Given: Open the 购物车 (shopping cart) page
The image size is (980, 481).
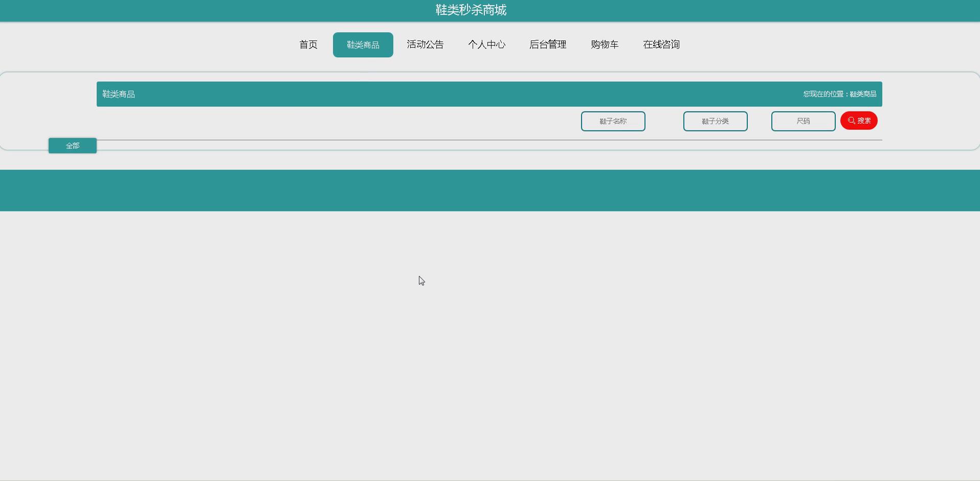Looking at the screenshot, I should (605, 45).
